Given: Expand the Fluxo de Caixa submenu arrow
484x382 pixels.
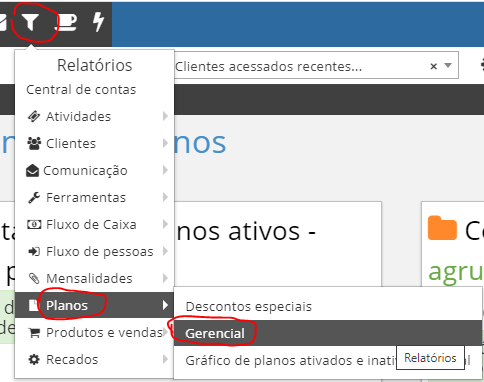Looking at the screenshot, I should (165, 224).
